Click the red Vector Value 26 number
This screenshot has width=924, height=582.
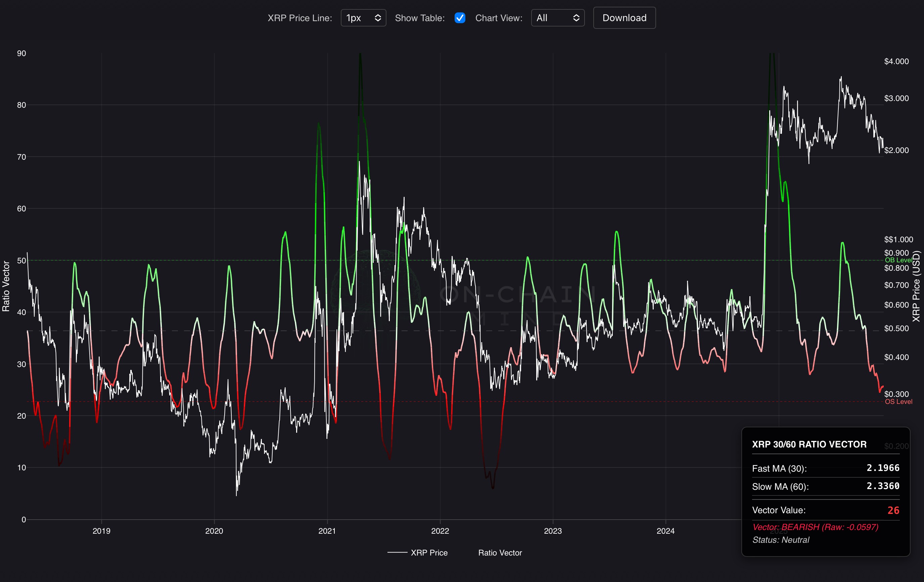click(893, 510)
